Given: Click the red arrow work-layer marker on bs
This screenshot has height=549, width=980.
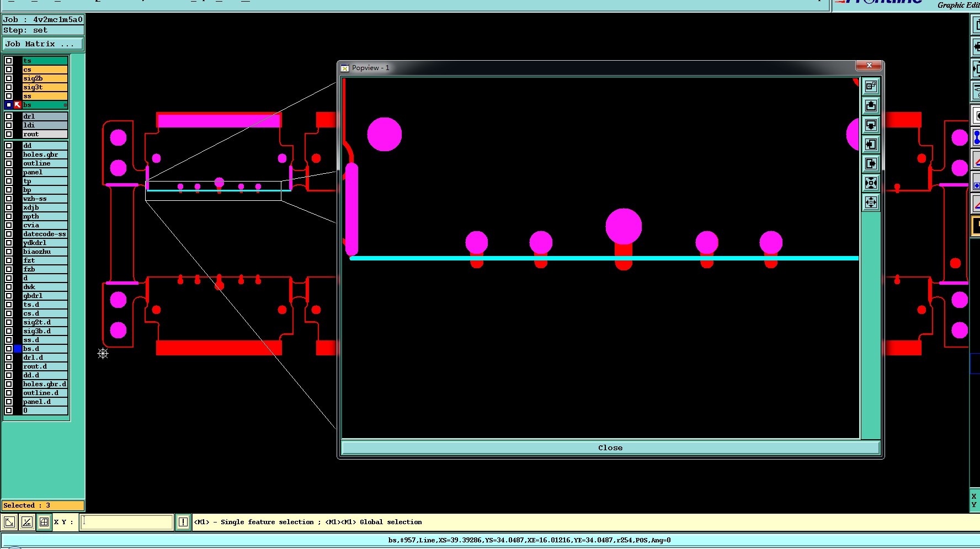Looking at the screenshot, I should [x=18, y=105].
